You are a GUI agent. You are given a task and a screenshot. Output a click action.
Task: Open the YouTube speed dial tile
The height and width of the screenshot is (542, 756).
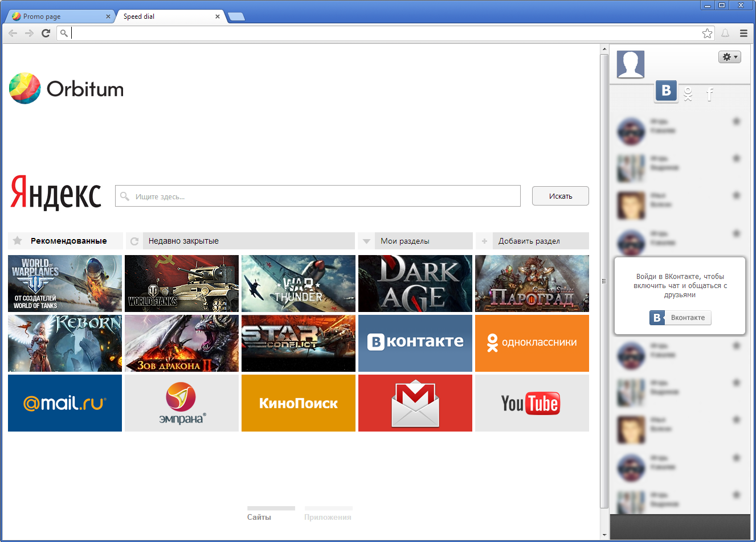point(532,403)
